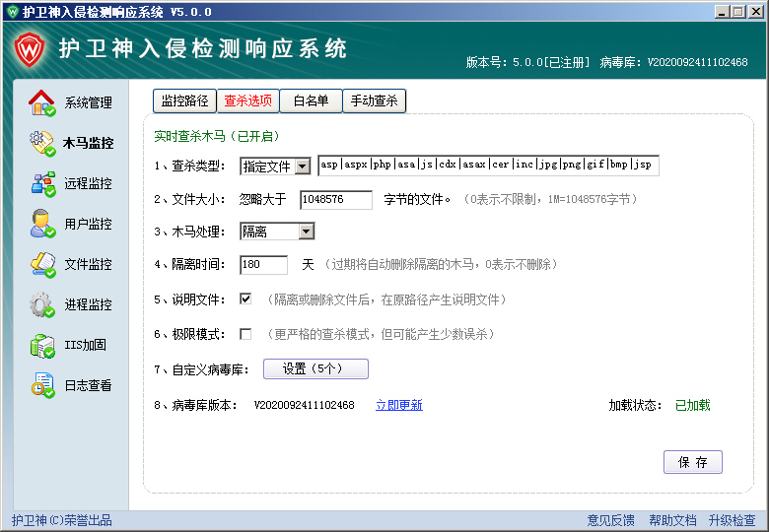Switch to the 白名单 tab
Screen dimensions: 769x532
click(311, 100)
